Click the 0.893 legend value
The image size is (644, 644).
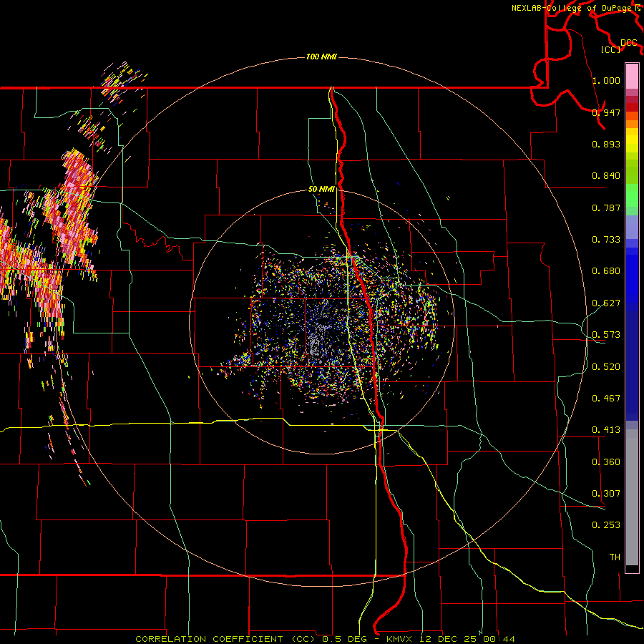point(606,144)
